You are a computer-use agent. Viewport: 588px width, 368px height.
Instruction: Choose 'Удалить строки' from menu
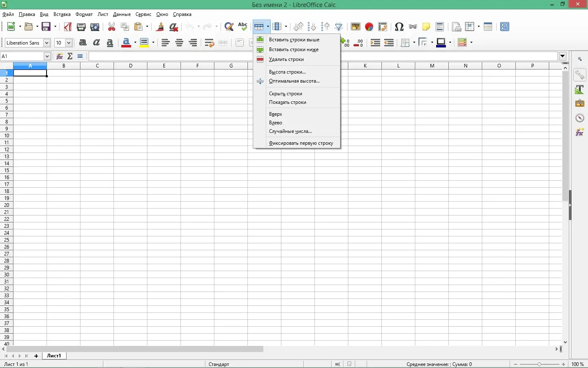[x=297, y=59]
